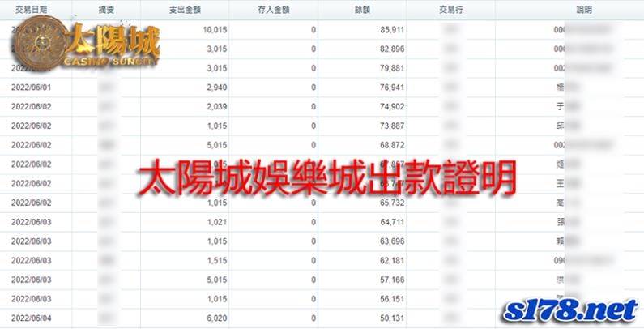Select the 85,911 balance cell
The image size is (644, 329).
pyautogui.click(x=392, y=29)
